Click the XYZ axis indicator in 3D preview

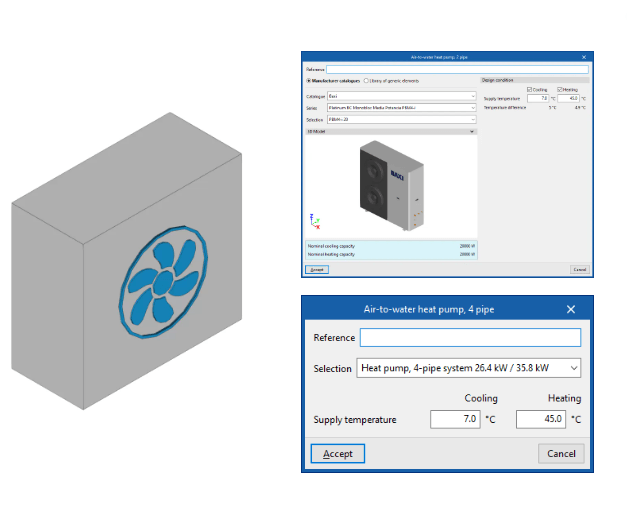coord(315,221)
